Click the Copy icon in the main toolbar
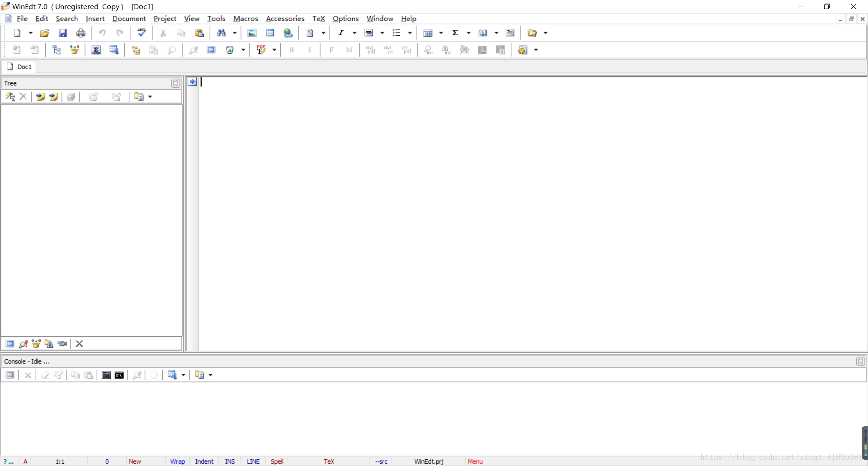868x466 pixels. click(x=181, y=33)
